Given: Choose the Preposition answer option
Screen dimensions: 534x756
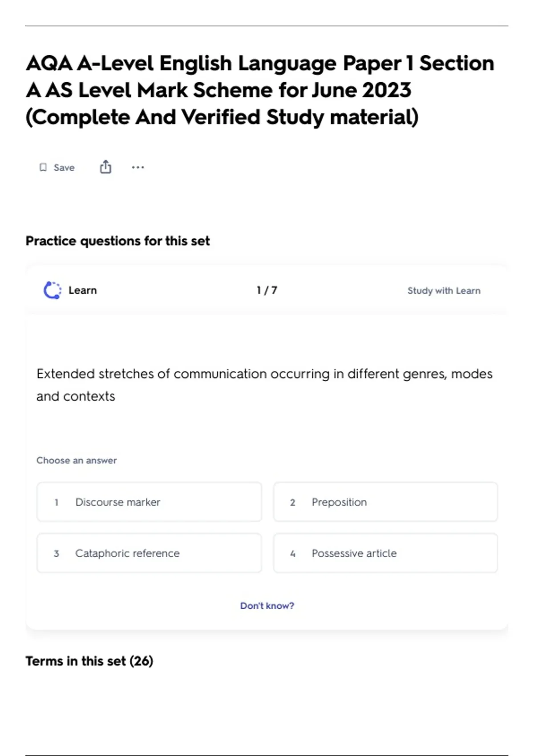Looking at the screenshot, I should [x=385, y=502].
